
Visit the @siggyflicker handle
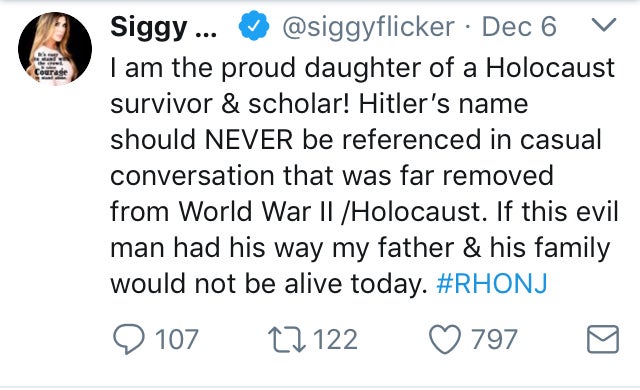tap(368, 27)
